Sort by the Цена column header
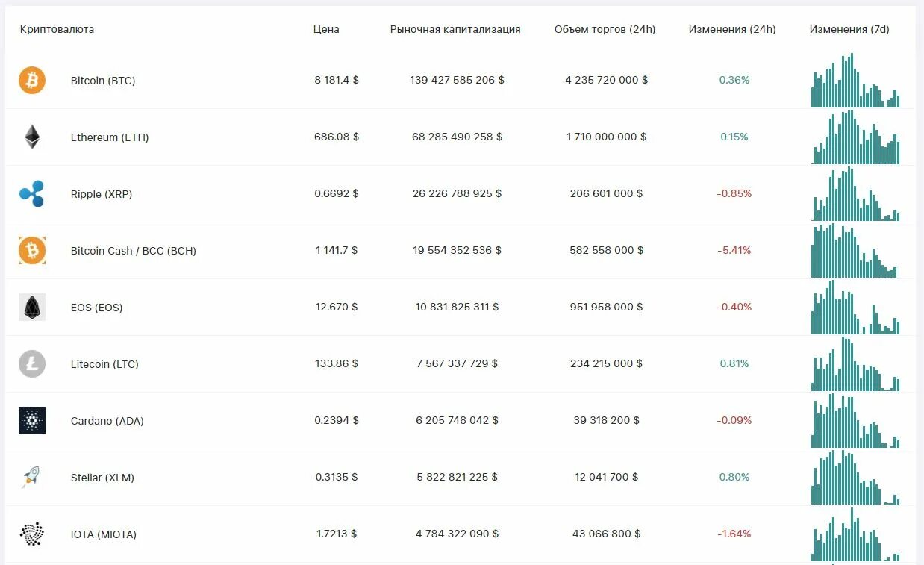924x565 pixels. coord(326,30)
